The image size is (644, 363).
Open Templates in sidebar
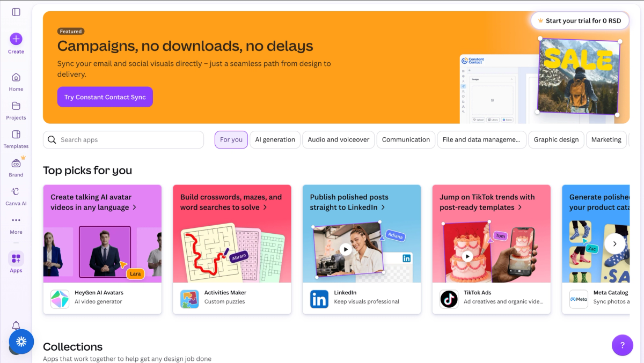coord(16,139)
